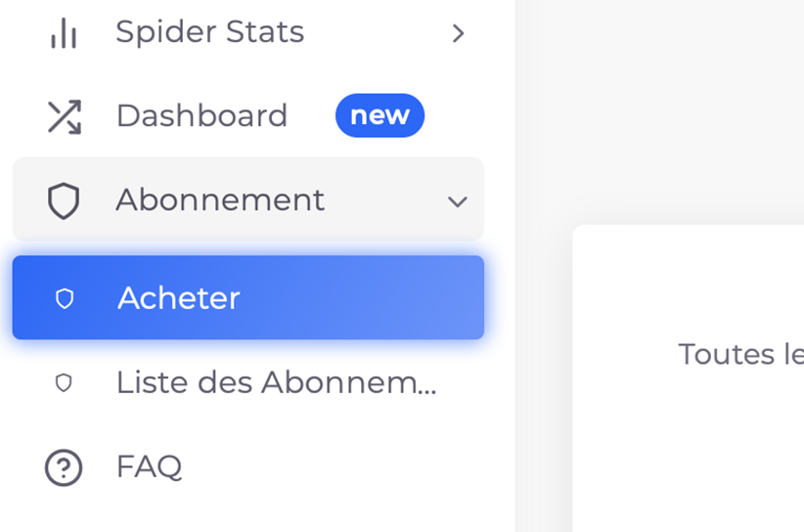Expand Spider Stats with the right chevron
Viewport: 804px width, 532px height.
tap(458, 33)
